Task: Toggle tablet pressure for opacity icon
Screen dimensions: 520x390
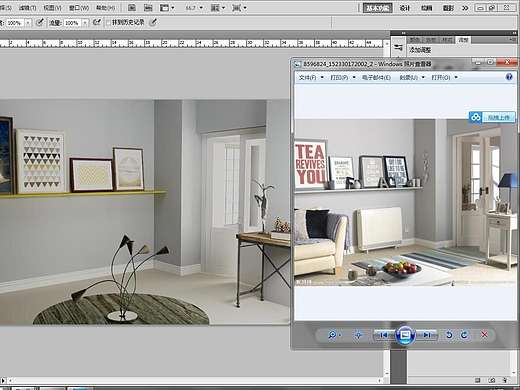Action: [40, 22]
